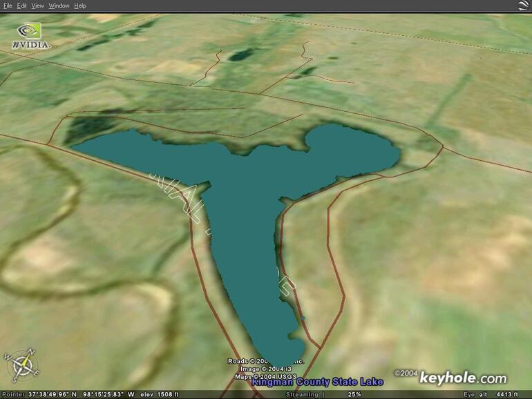Click the 25% streaming progress value
Image resolution: width=532 pixels, height=399 pixels.
pos(354,395)
